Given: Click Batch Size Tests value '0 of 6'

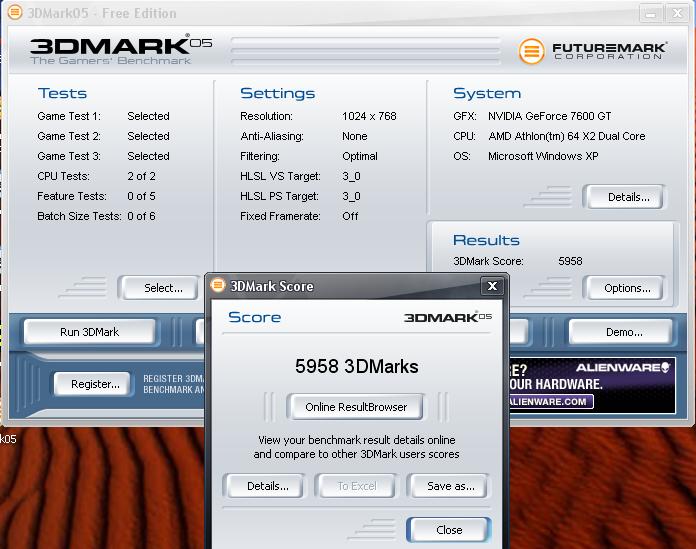Looking at the screenshot, I should [x=141, y=216].
